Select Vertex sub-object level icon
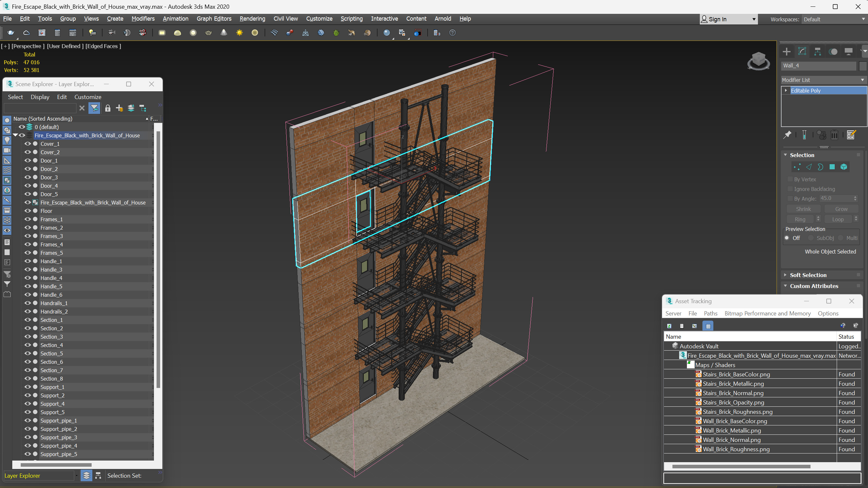868x488 pixels. click(797, 167)
